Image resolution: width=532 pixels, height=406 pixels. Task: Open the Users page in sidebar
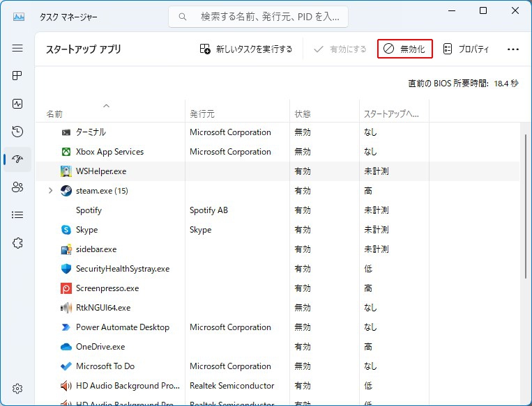point(17,187)
